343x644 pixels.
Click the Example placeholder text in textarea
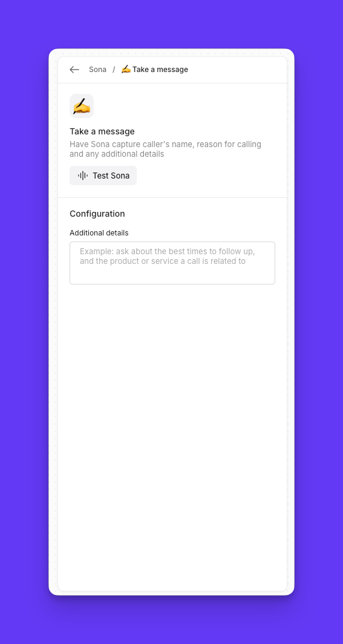pyautogui.click(x=167, y=256)
